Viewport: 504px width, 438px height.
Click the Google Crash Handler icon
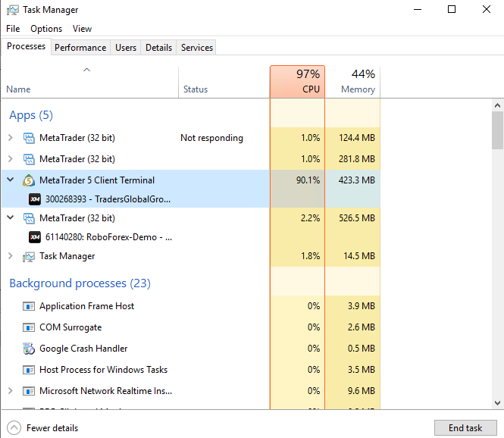point(29,349)
